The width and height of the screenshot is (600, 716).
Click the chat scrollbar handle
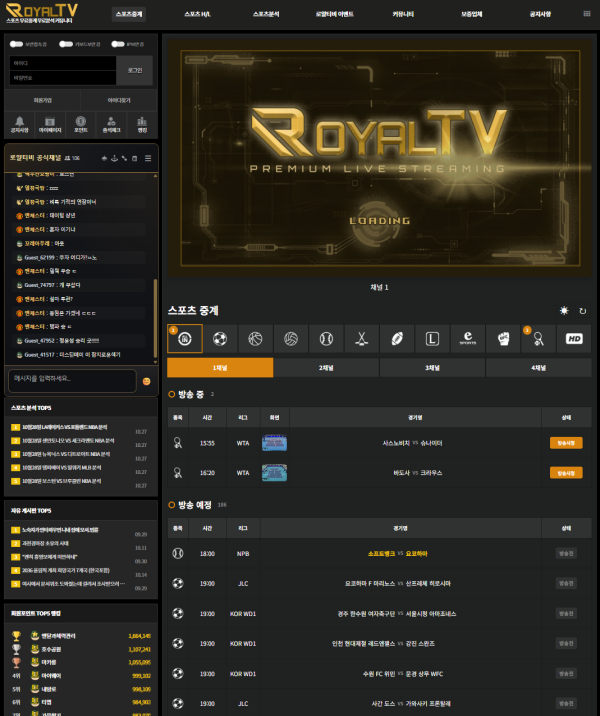pos(155,317)
